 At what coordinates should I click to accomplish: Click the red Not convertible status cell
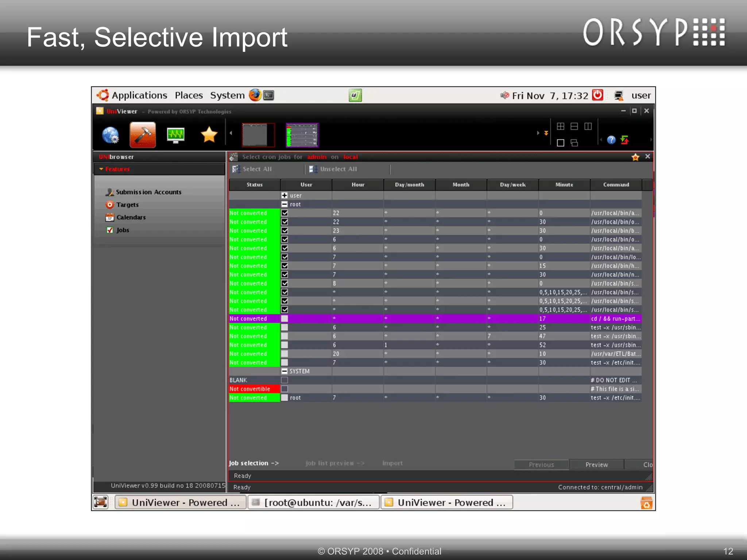[x=254, y=389]
